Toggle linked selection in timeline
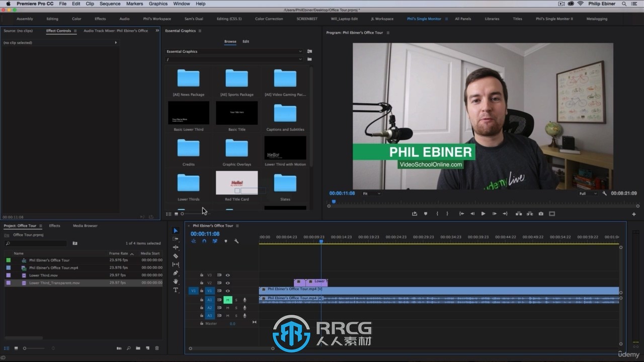This screenshot has height=362, width=644. coord(215,241)
